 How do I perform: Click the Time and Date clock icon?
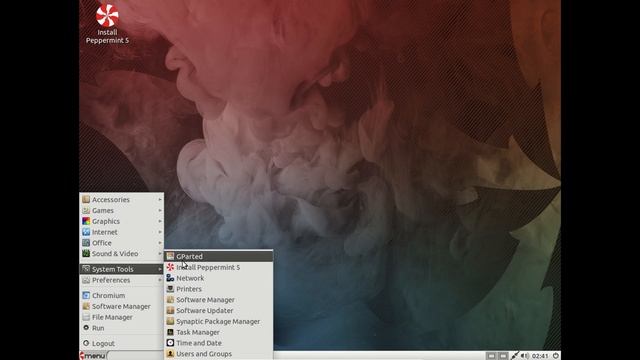[170, 343]
